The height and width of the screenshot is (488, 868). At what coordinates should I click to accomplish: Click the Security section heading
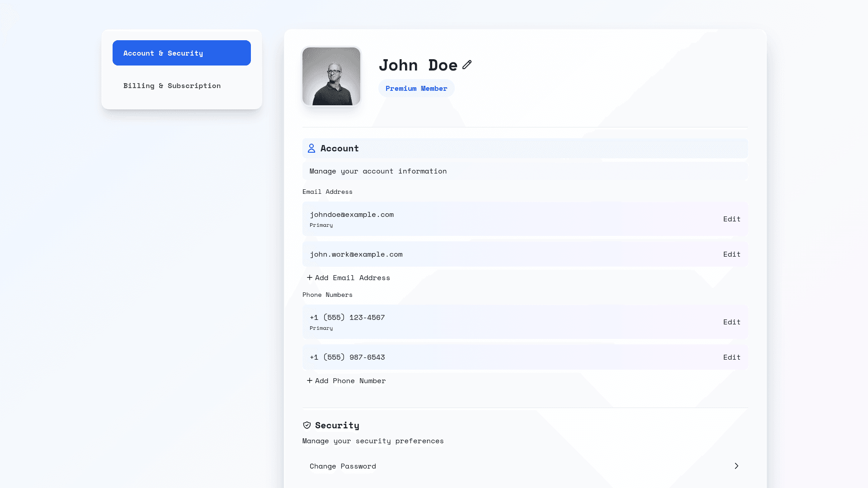coord(337,425)
